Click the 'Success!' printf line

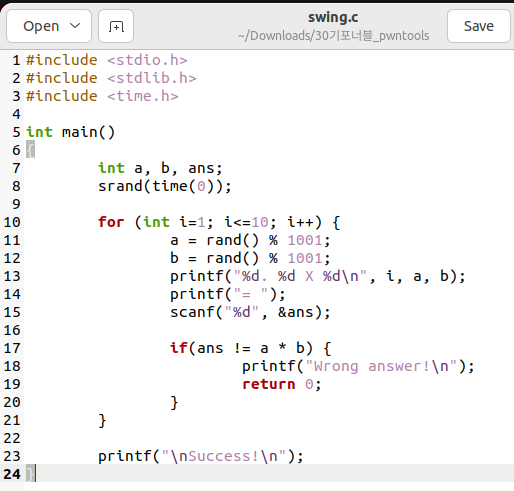point(201,456)
